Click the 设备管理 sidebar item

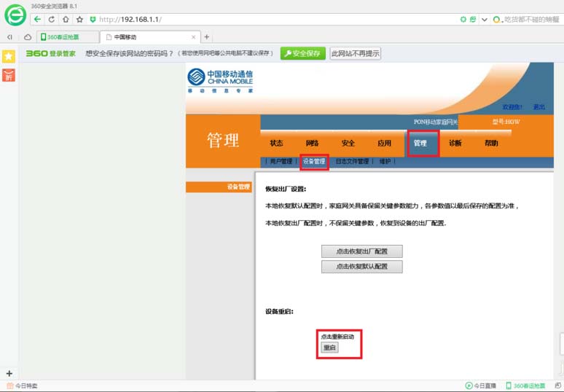coord(219,187)
